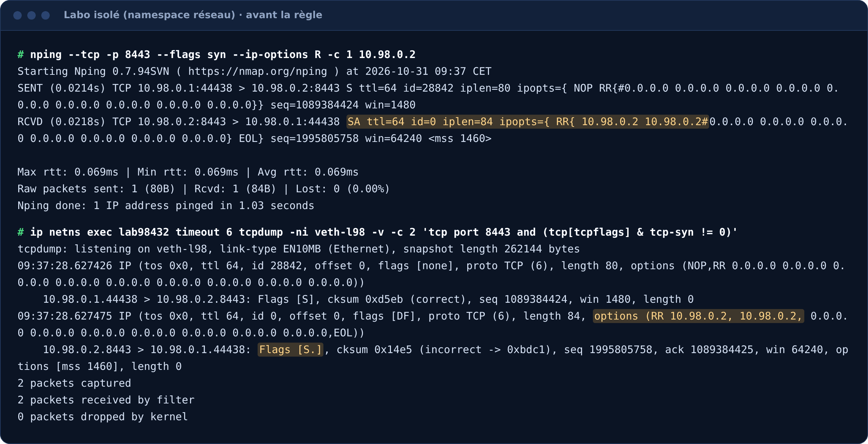Click the highlighted 'Flags [S.]' text
868x444 pixels.
coord(290,350)
